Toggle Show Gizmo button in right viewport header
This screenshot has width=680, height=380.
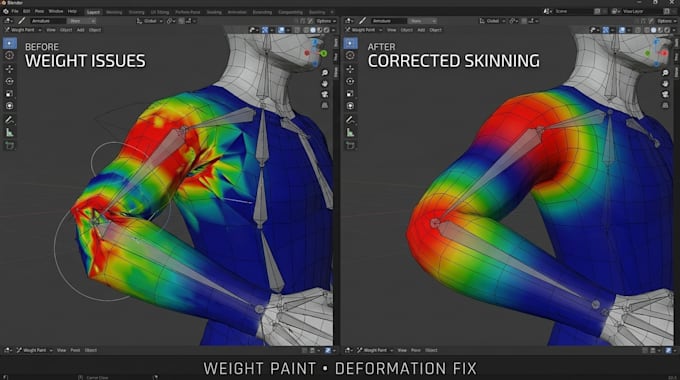[x=606, y=30]
